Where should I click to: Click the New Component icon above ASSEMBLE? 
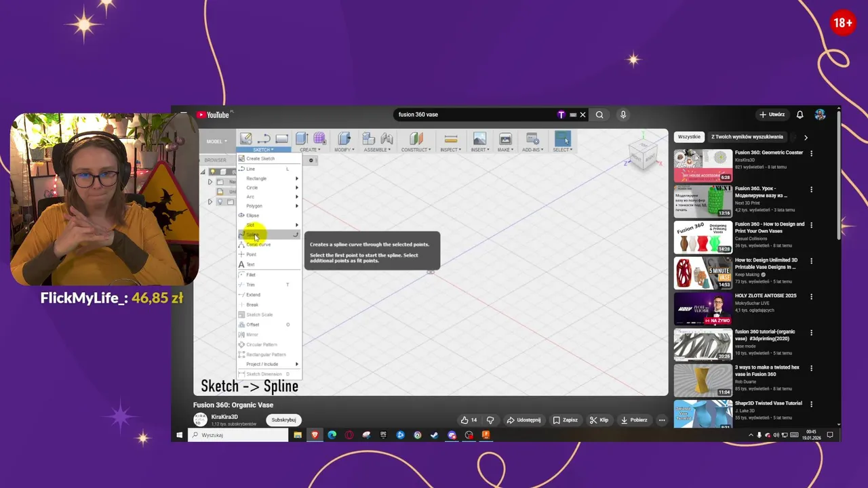coord(370,139)
